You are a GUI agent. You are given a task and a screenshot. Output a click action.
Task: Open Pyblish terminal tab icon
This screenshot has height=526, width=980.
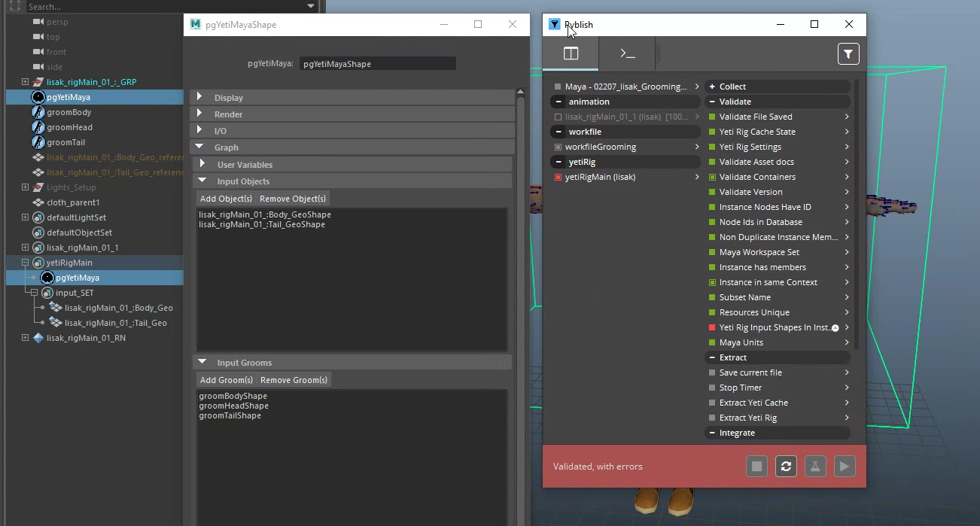pos(627,53)
